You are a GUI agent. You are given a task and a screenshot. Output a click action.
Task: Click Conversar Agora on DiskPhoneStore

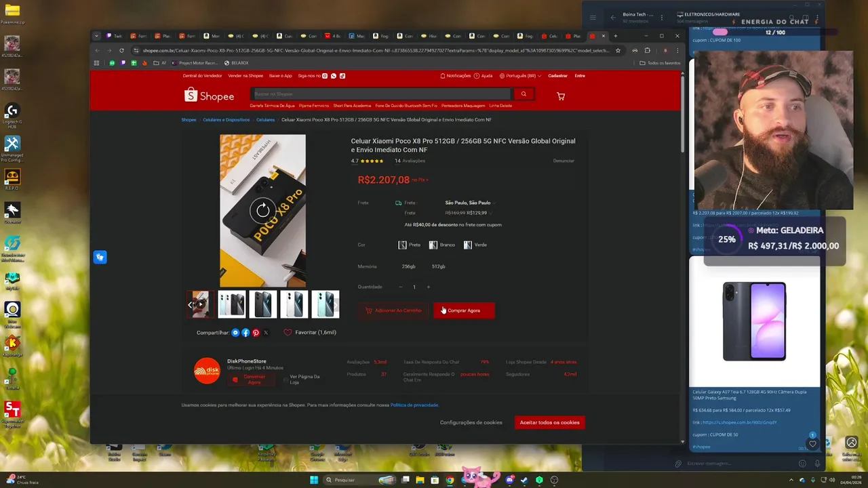pyautogui.click(x=250, y=380)
